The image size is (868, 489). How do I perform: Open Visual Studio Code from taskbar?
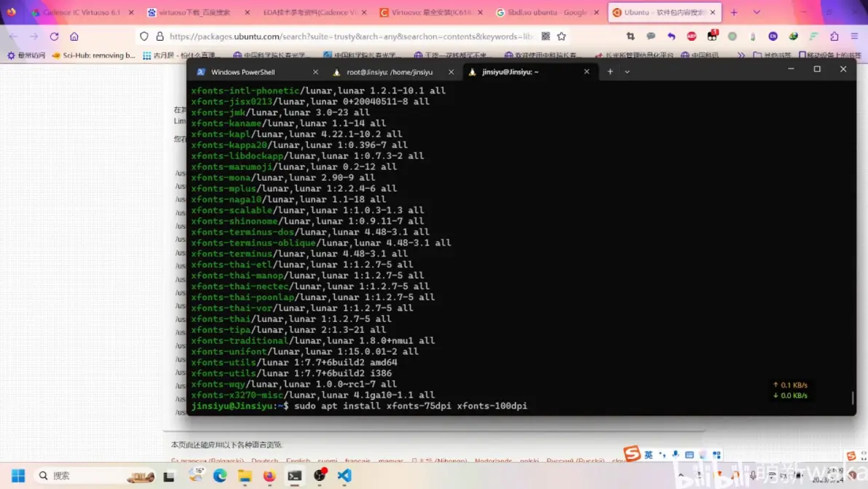pos(344,476)
